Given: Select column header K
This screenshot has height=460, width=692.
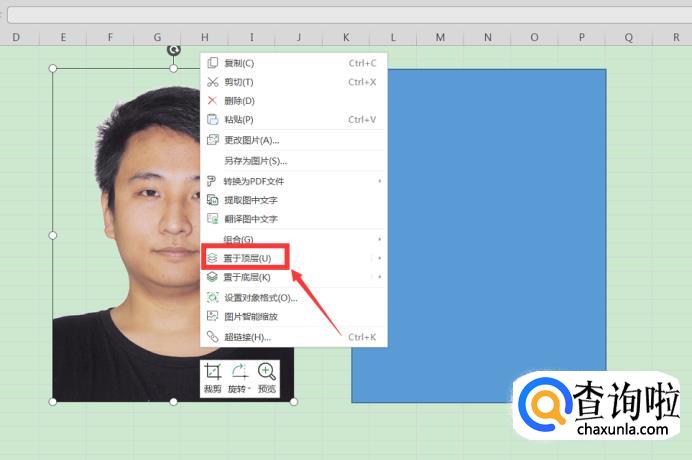Looking at the screenshot, I should [x=346, y=38].
